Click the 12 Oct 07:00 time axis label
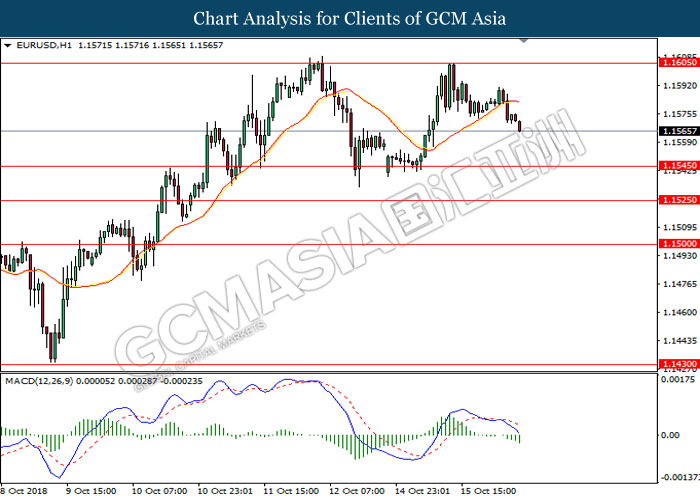700x500 pixels. tap(356, 491)
